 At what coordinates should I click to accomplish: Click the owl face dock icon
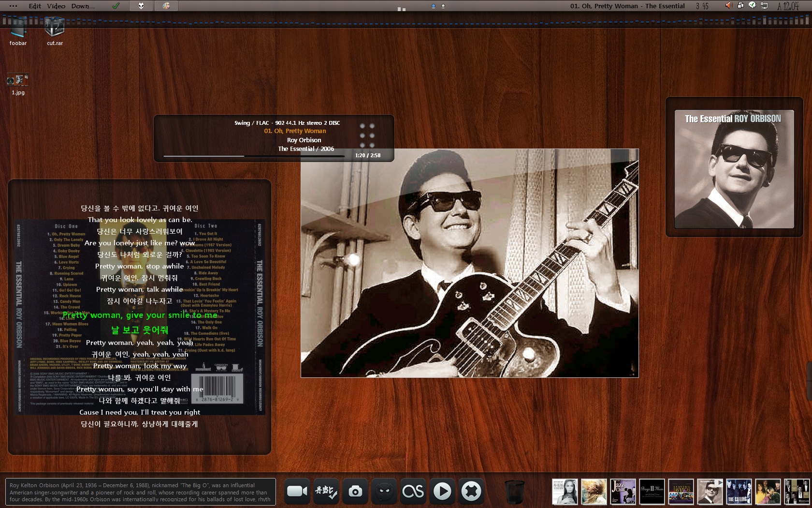[384, 492]
